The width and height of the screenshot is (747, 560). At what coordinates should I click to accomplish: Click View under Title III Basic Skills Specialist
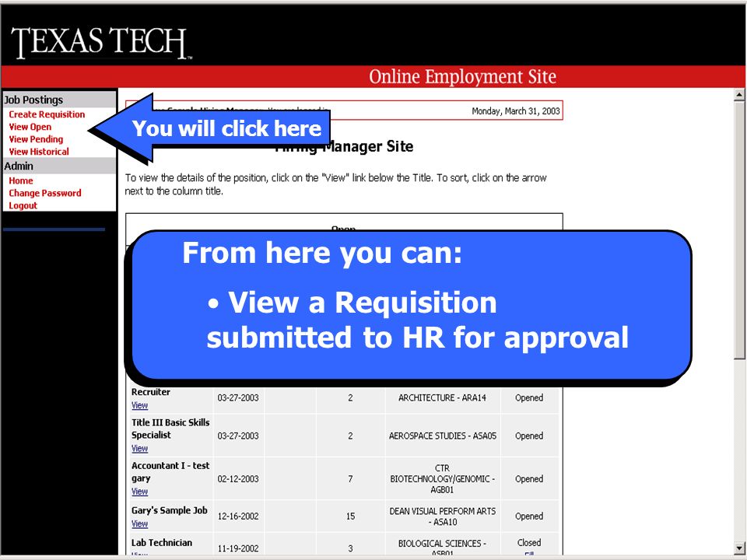(139, 448)
